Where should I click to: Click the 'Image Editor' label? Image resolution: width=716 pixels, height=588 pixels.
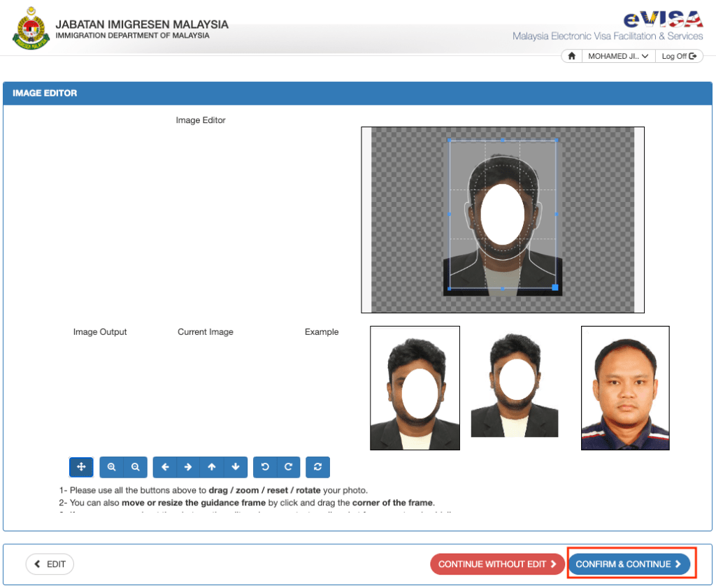(201, 120)
